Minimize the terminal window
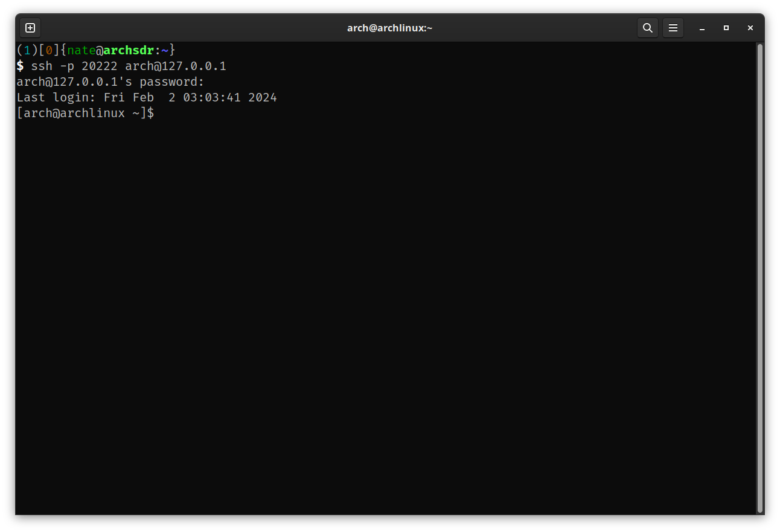This screenshot has width=780, height=532. click(702, 28)
